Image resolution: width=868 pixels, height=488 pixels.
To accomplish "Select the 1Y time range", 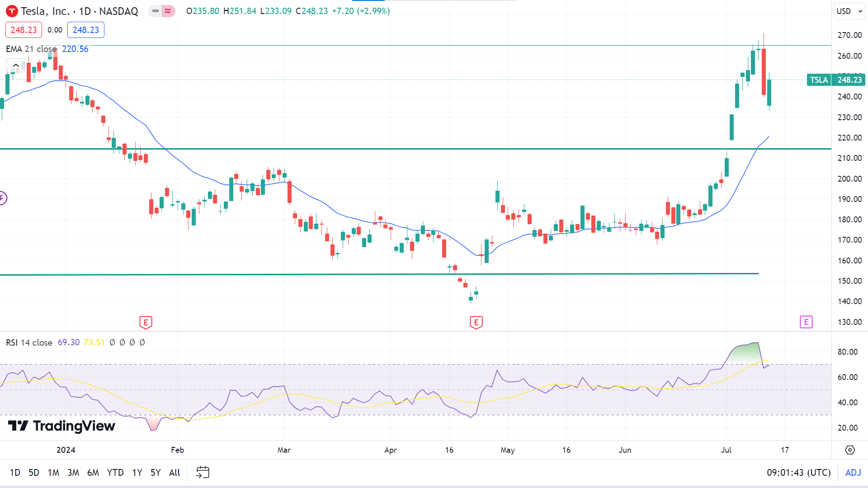I will (137, 473).
